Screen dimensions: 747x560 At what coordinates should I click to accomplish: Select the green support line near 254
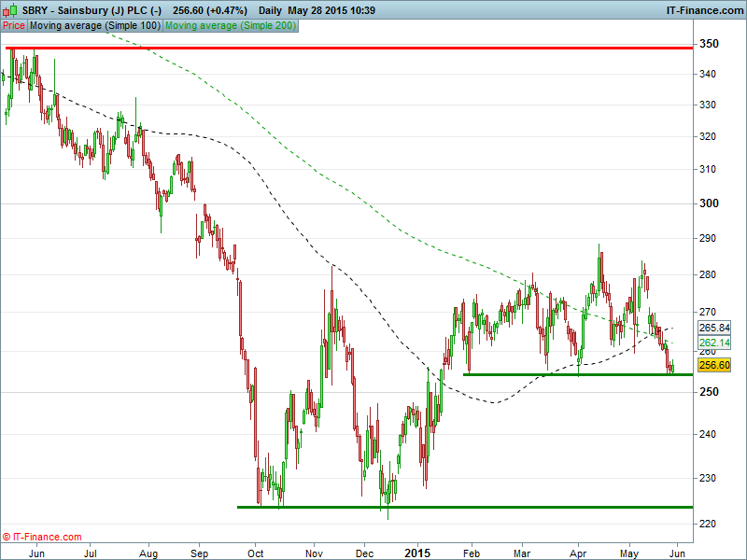pyautogui.click(x=577, y=374)
